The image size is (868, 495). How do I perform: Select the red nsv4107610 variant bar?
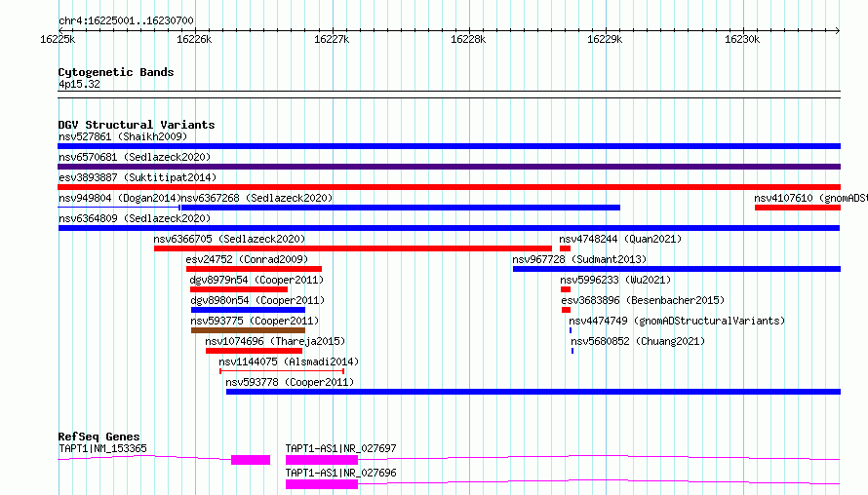click(798, 208)
